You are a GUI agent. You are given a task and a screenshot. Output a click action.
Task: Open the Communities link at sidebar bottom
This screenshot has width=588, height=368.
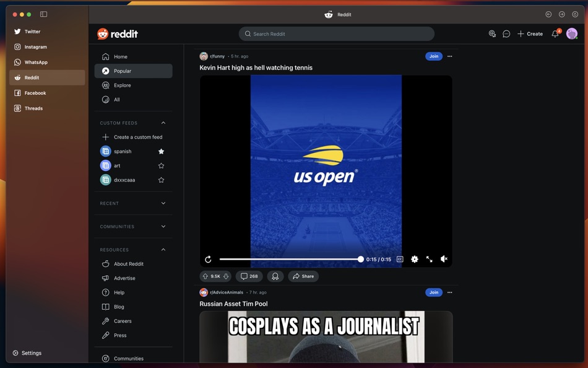tap(134, 358)
